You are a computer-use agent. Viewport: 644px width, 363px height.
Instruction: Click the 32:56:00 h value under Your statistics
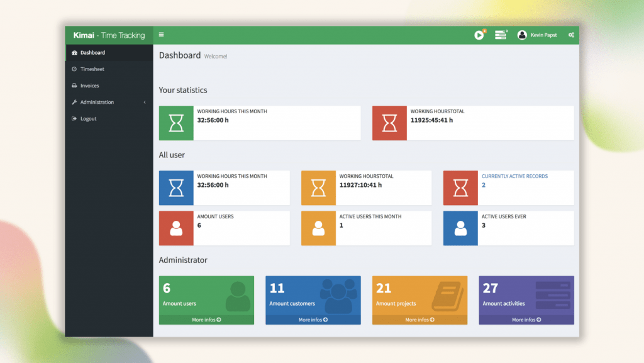[x=213, y=120]
